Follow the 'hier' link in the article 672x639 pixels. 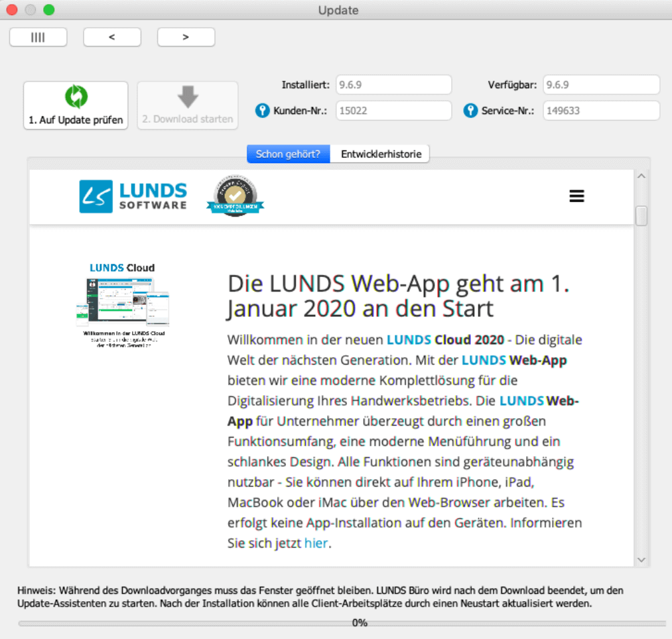316,543
